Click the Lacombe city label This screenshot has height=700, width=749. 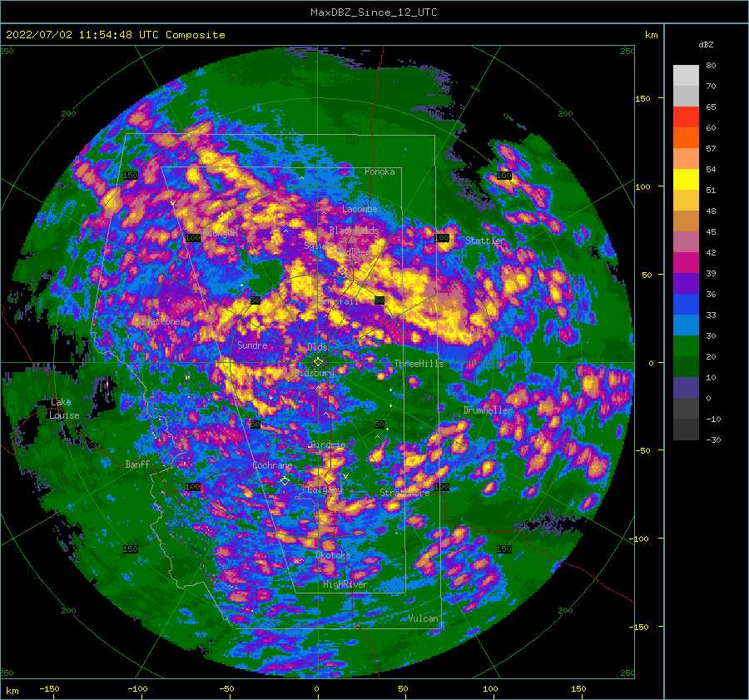[360, 209]
